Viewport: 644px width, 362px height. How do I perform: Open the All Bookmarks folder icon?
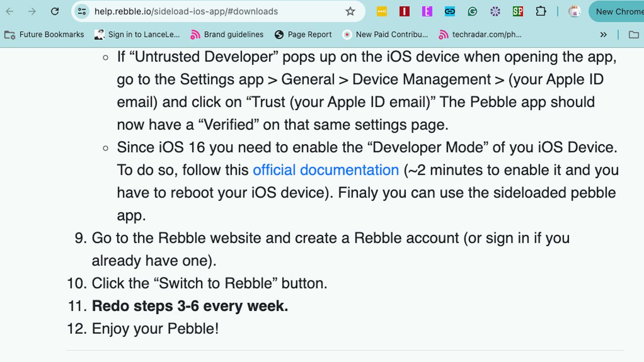click(x=634, y=34)
